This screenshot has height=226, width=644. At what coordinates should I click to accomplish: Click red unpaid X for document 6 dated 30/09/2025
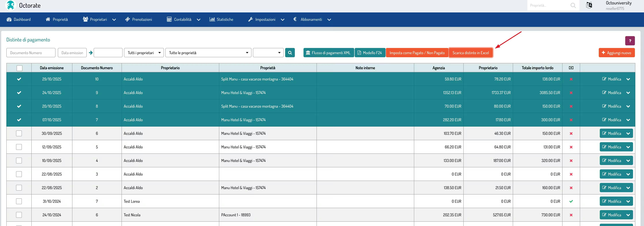[571, 134]
